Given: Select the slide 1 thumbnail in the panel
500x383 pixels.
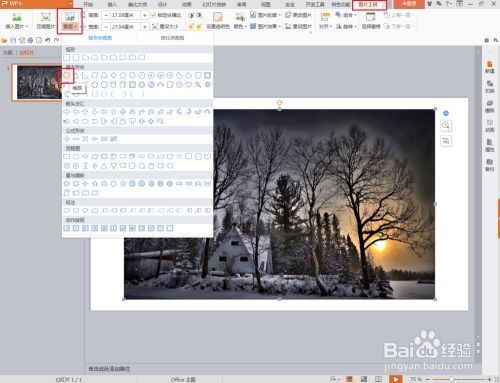Looking at the screenshot, I should (x=39, y=82).
